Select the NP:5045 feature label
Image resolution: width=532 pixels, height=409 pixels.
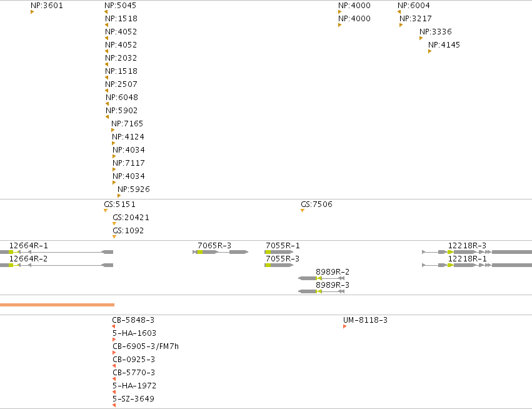[x=121, y=6]
